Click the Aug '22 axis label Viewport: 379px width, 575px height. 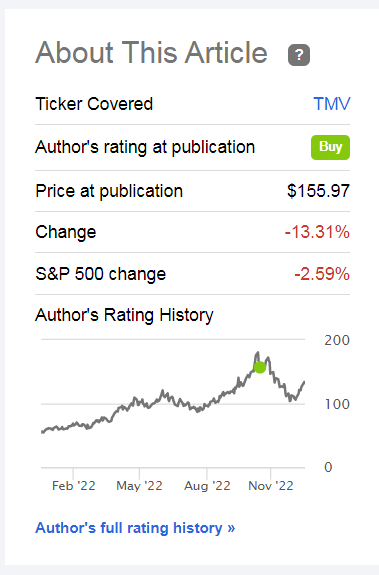pyautogui.click(x=207, y=486)
